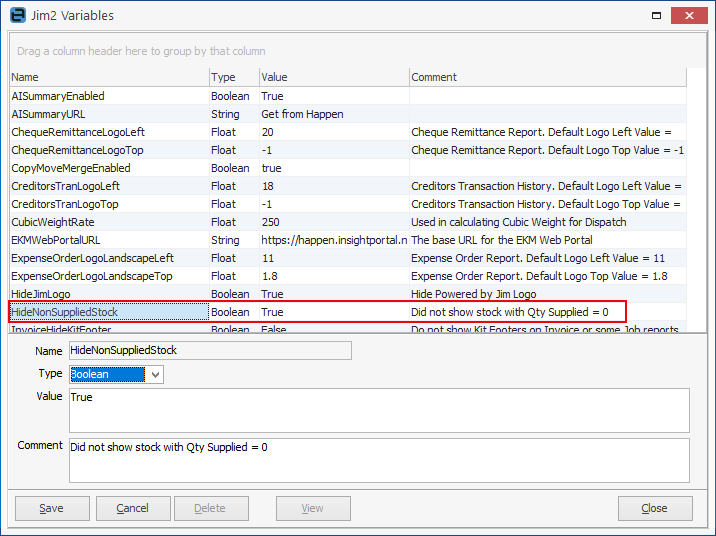
Task: Click the https://happen.insightportal value cell
Action: coord(334,240)
